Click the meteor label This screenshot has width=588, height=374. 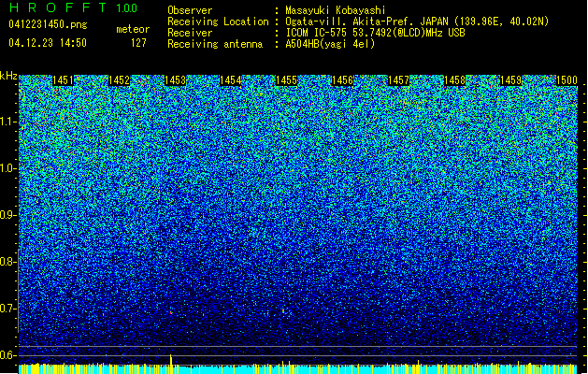tap(133, 29)
